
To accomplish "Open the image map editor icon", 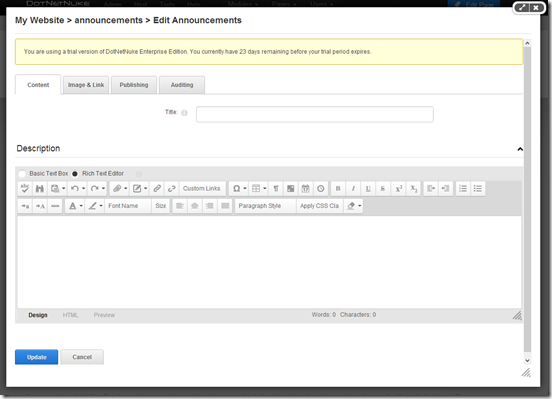I will [291, 188].
